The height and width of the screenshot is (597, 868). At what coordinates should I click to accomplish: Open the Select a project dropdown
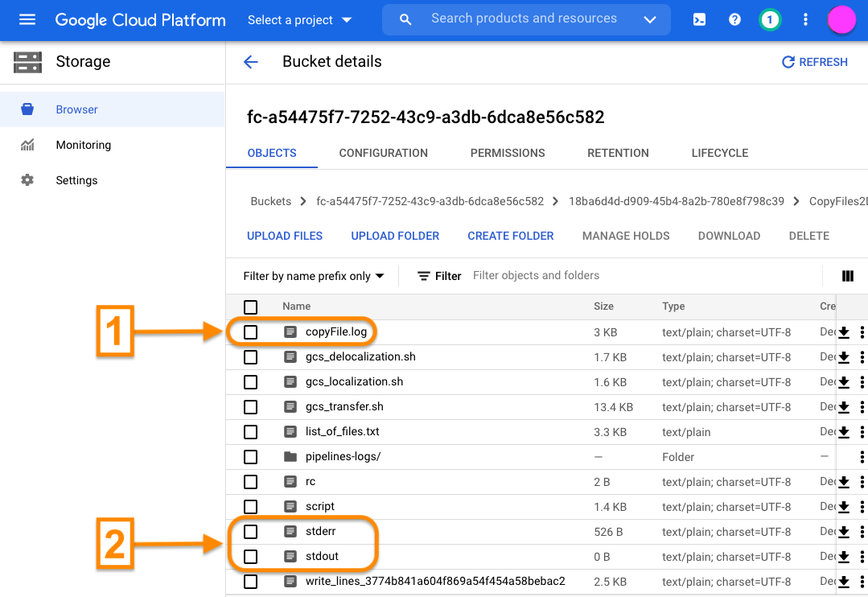click(299, 20)
